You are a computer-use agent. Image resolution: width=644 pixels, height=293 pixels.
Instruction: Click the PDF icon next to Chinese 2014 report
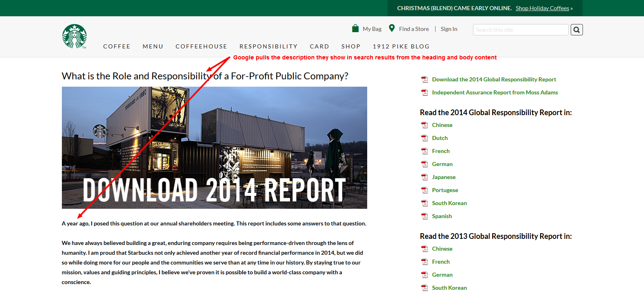425,125
